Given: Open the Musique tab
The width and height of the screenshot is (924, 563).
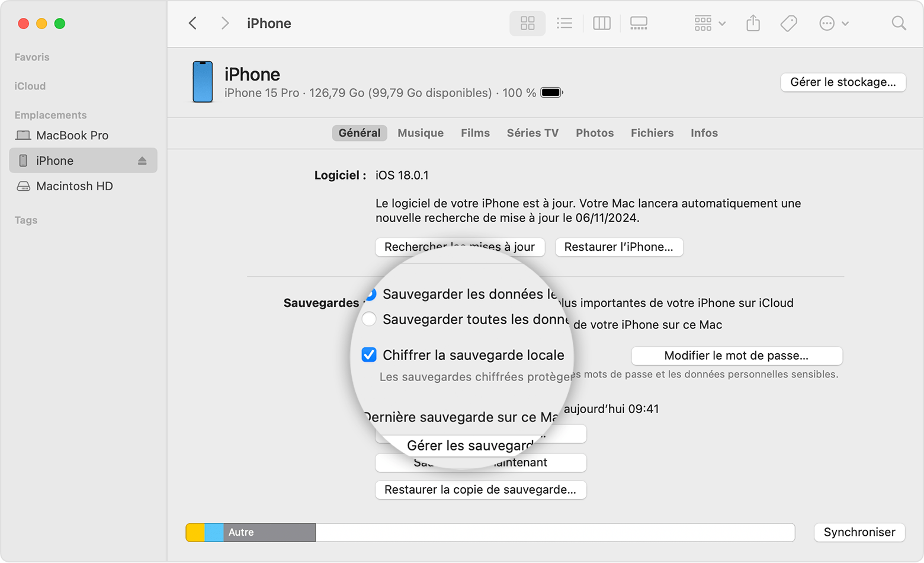Looking at the screenshot, I should coord(421,133).
